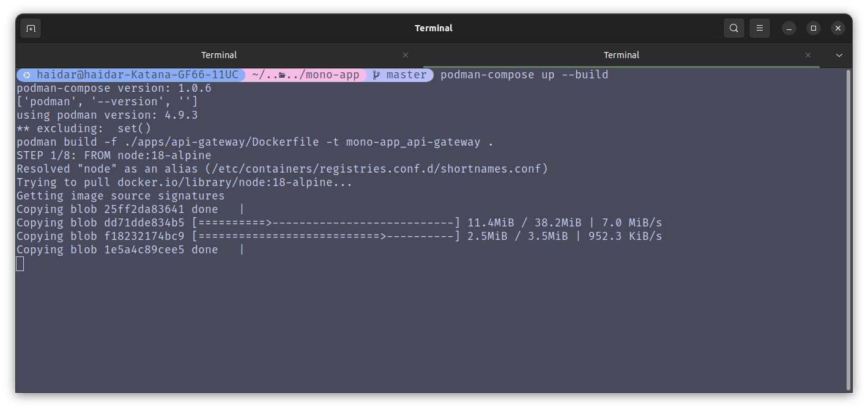
Task: Close the left Terminal tab
Action: coord(405,55)
